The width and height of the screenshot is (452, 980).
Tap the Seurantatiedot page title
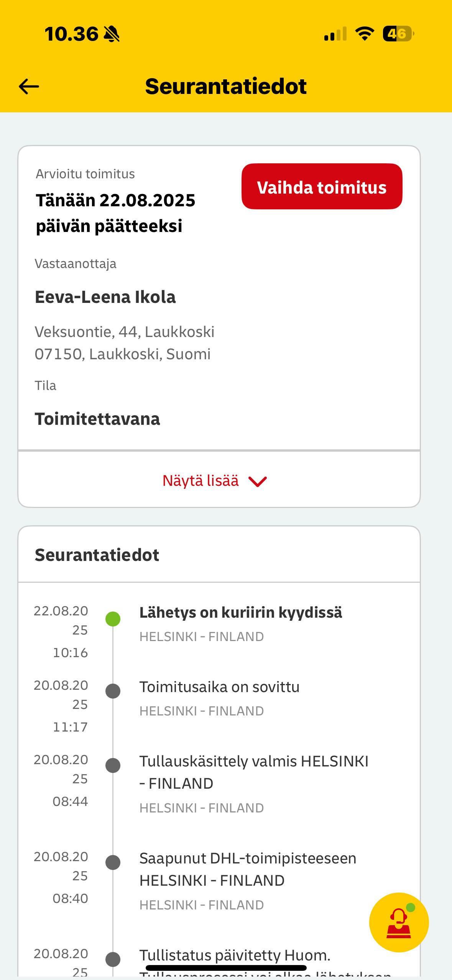(x=226, y=87)
